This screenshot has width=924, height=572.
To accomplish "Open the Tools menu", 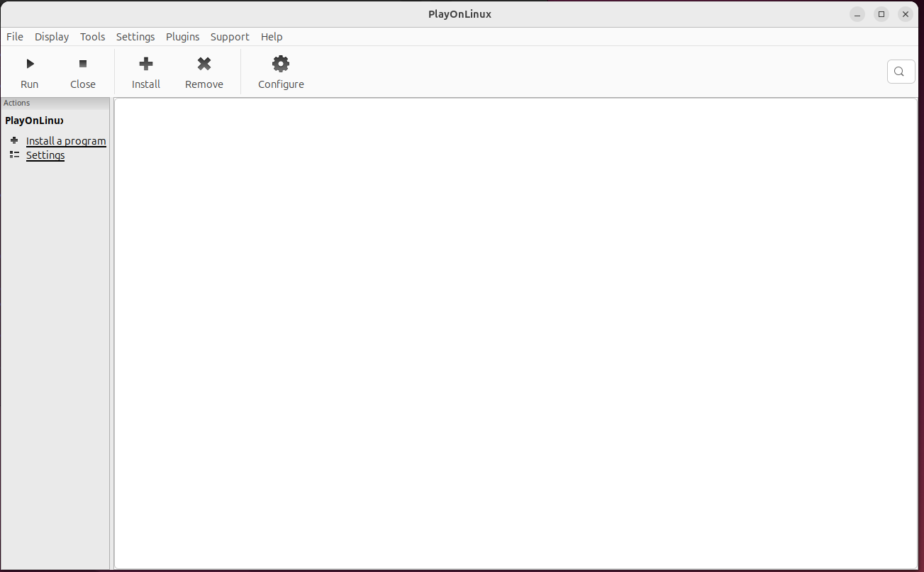I will point(93,37).
